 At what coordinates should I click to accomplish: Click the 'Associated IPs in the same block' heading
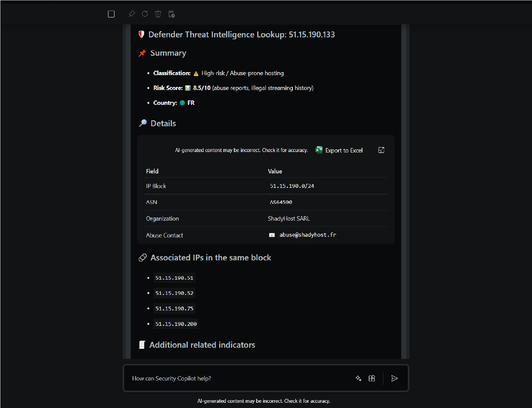point(211,258)
